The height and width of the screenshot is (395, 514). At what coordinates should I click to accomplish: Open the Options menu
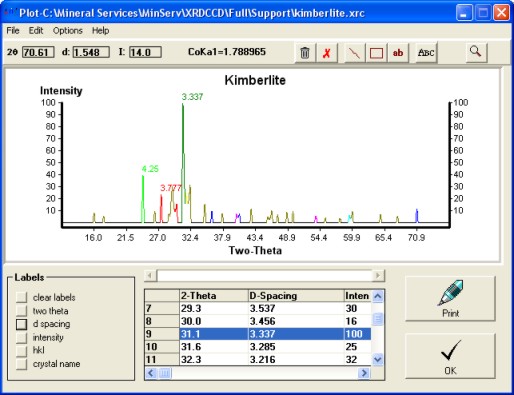(68, 31)
